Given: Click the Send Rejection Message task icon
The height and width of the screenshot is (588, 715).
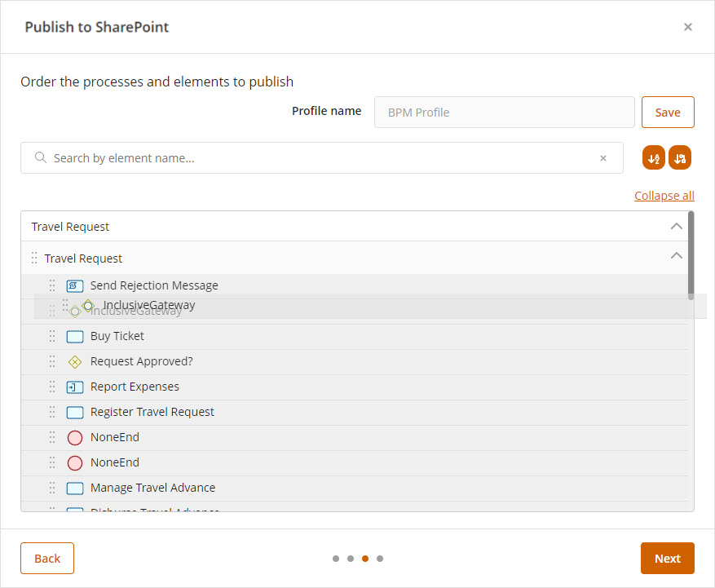Looking at the screenshot, I should pyautogui.click(x=75, y=285).
